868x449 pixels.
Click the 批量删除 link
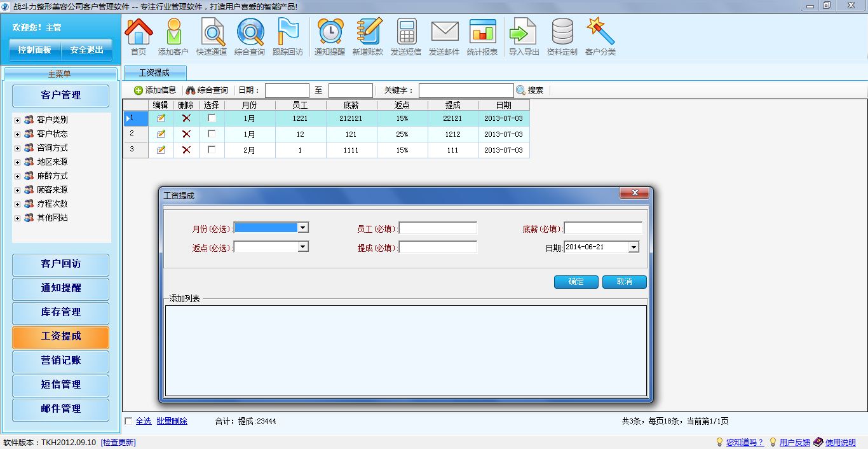pyautogui.click(x=172, y=421)
